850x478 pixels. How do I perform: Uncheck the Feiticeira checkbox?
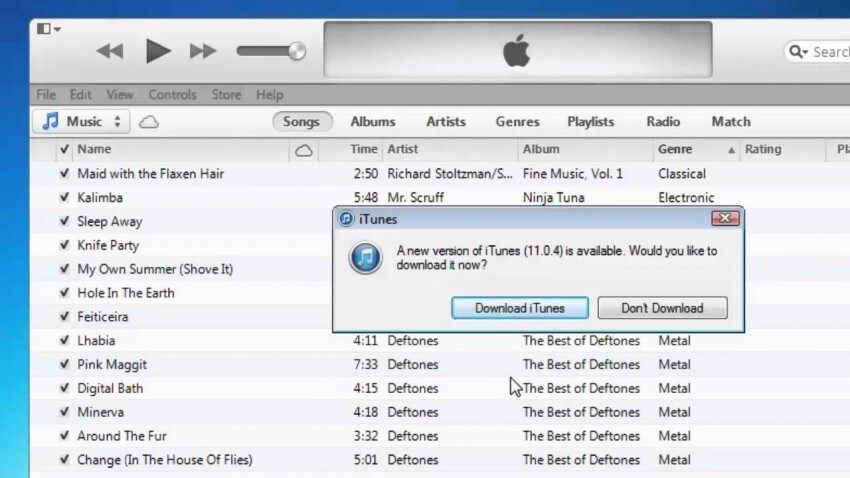click(x=64, y=316)
